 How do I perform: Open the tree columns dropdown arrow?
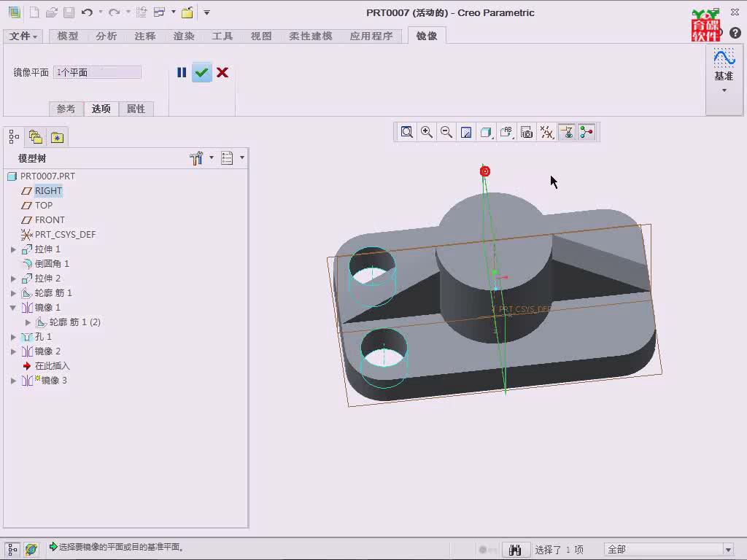(x=242, y=157)
